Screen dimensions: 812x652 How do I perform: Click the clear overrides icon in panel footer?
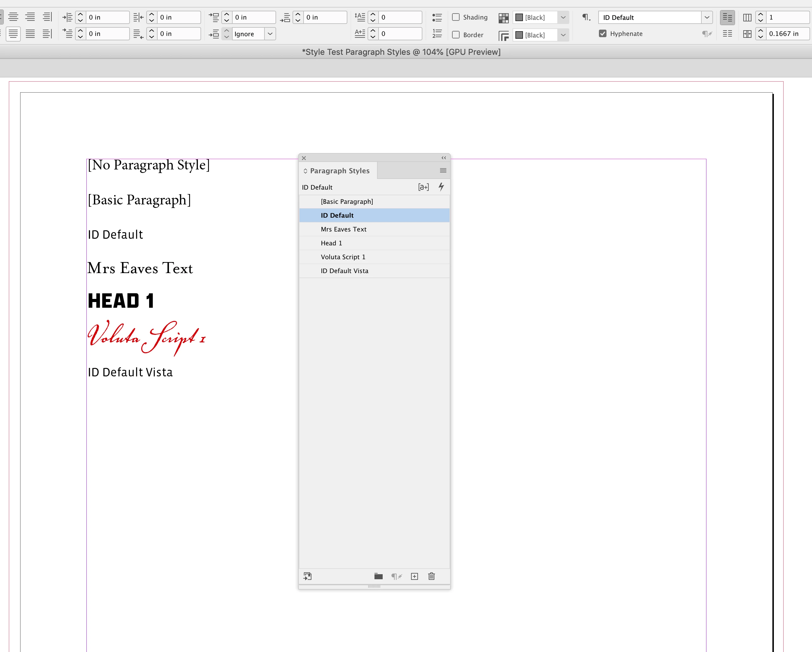pyautogui.click(x=396, y=576)
